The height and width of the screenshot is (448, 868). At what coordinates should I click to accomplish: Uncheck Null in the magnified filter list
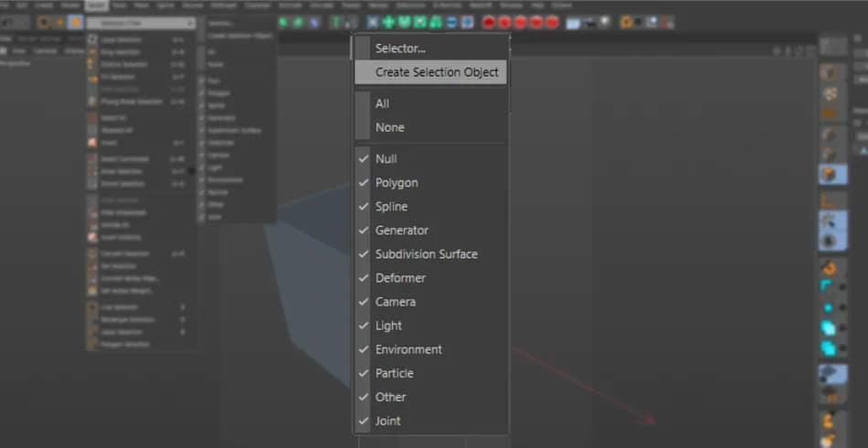tap(429, 159)
